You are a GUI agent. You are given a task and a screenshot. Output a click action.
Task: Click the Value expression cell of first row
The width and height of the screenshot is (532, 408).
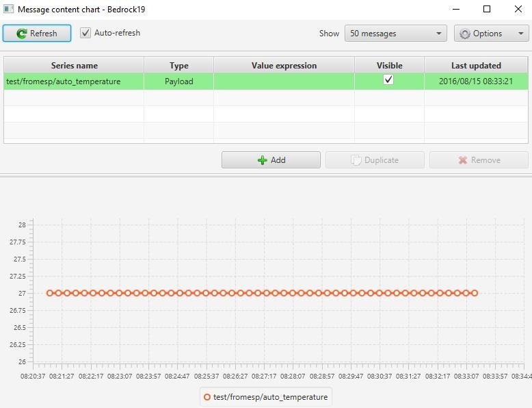(284, 81)
